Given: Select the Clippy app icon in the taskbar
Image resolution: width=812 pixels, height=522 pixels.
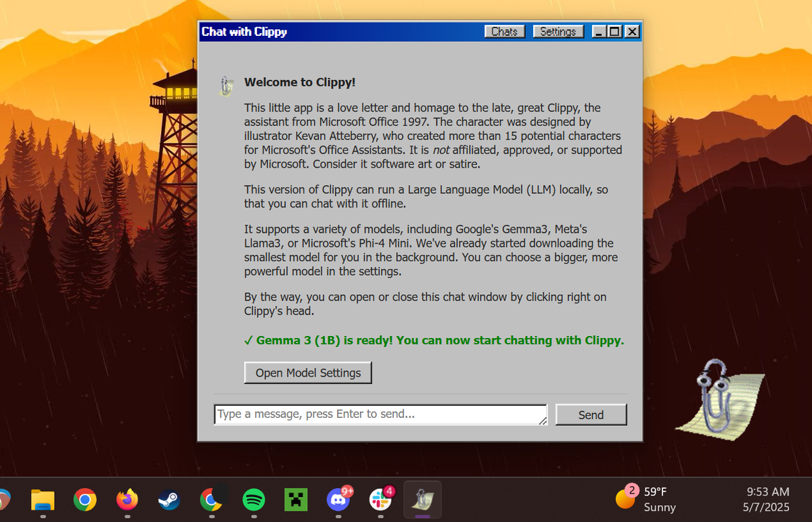Looking at the screenshot, I should click(422, 500).
